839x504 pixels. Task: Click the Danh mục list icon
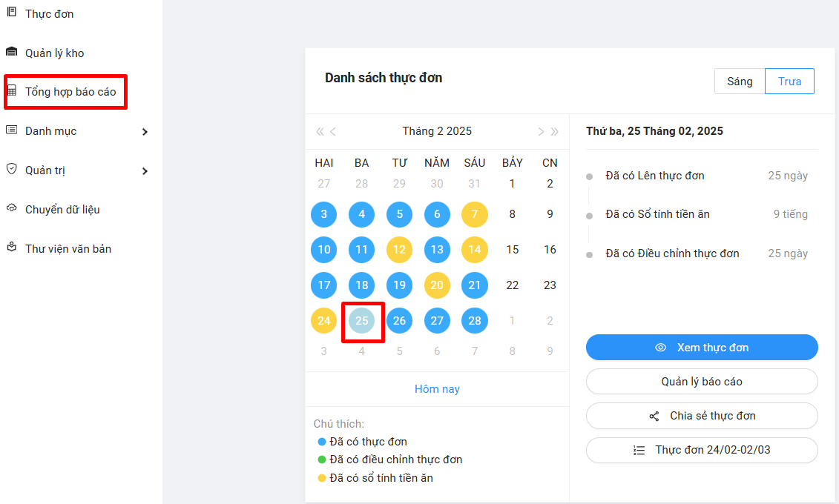point(11,130)
